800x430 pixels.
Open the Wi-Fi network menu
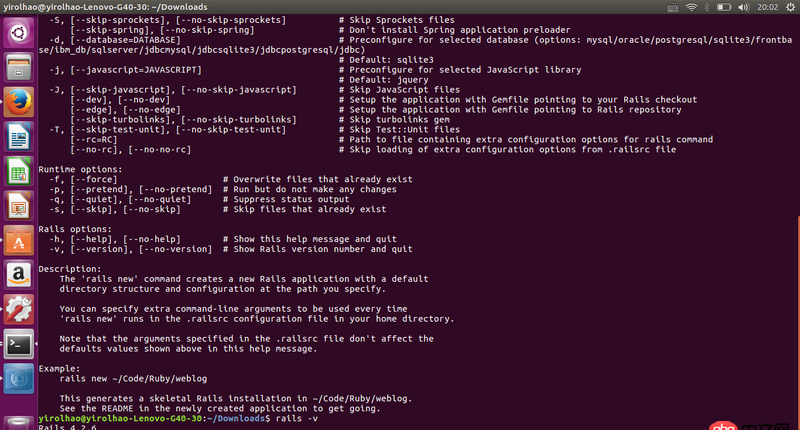(x=691, y=7)
